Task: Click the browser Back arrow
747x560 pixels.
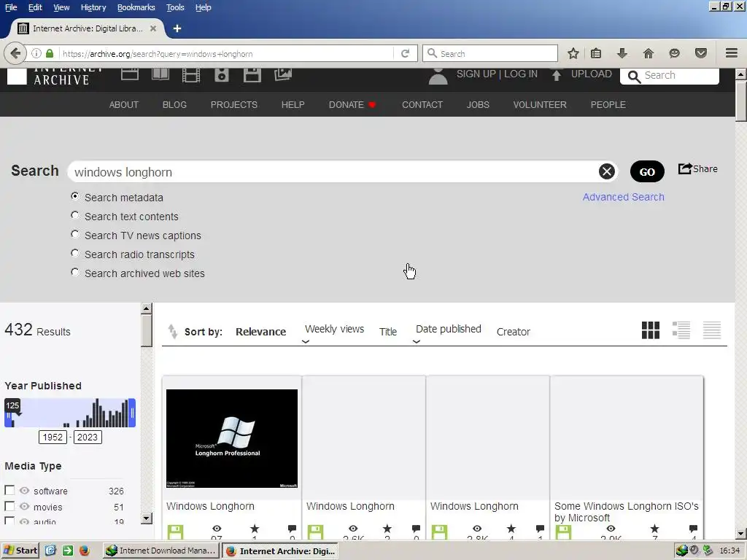Action: click(15, 53)
